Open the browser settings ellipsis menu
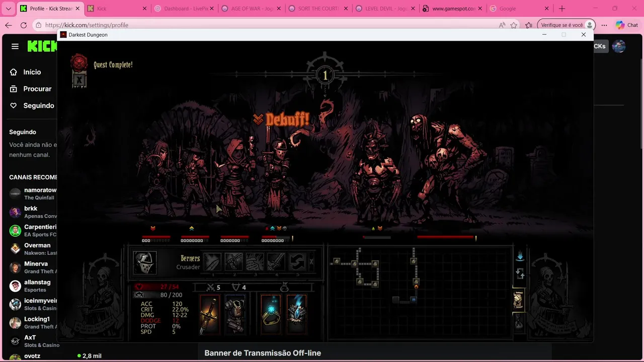 click(x=604, y=25)
